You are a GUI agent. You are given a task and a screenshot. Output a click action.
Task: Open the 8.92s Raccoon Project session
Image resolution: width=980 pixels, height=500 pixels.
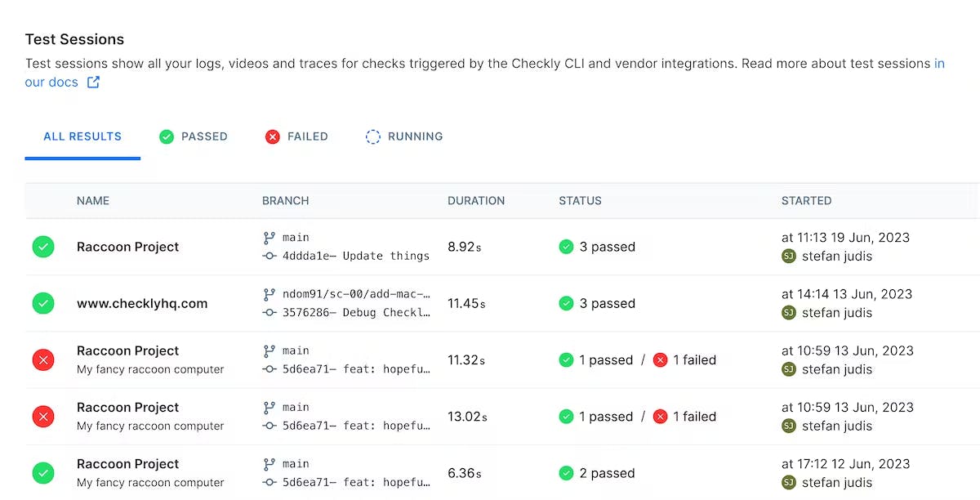point(127,247)
